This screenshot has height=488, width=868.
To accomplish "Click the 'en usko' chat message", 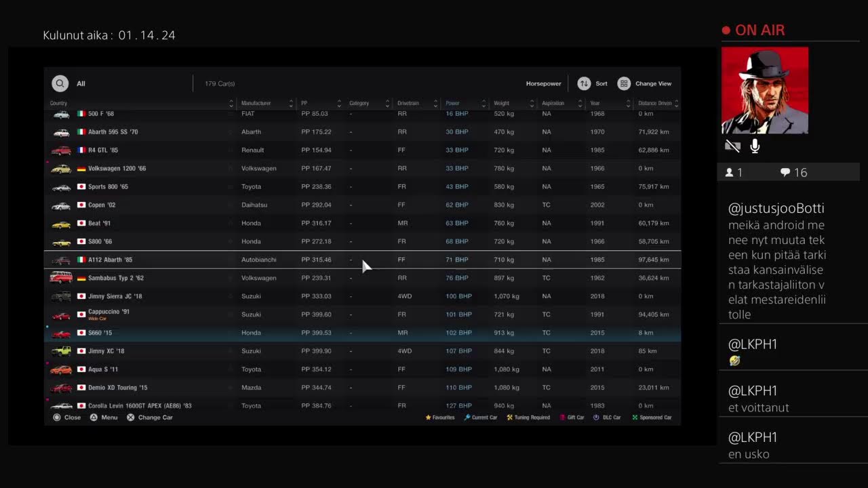I will pyautogui.click(x=749, y=455).
